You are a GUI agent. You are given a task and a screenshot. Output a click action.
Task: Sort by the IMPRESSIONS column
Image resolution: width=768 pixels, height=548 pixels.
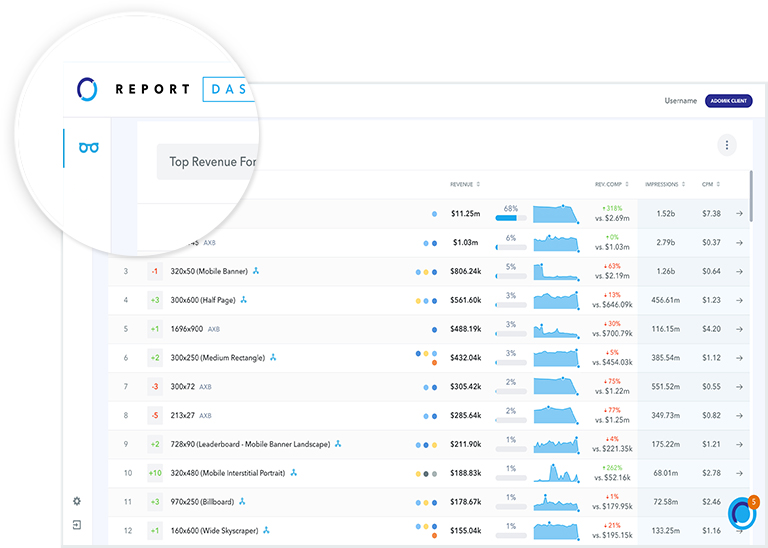click(665, 184)
